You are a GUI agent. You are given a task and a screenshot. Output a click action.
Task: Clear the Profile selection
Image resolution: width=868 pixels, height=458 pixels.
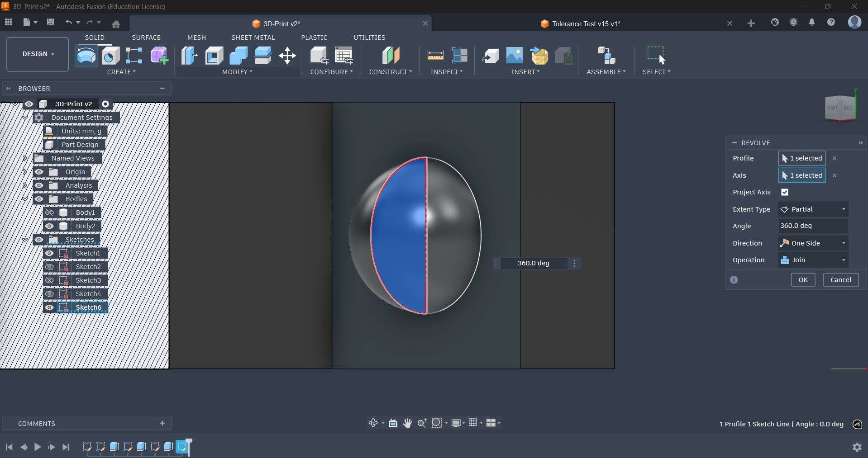[835, 158]
